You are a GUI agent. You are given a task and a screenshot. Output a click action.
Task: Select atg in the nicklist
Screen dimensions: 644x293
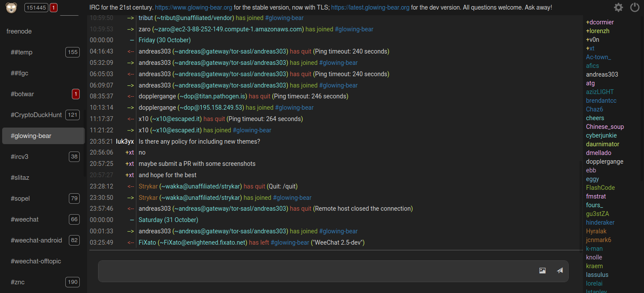(x=590, y=83)
